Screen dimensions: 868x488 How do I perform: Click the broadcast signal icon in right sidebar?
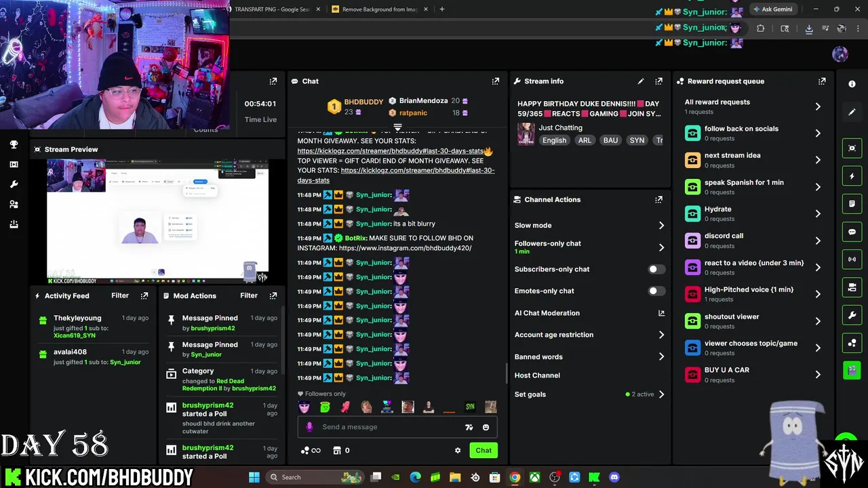pyautogui.click(x=852, y=260)
